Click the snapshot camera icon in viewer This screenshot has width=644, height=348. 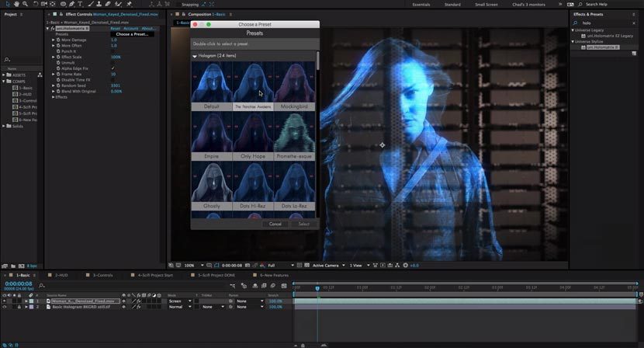click(x=248, y=266)
